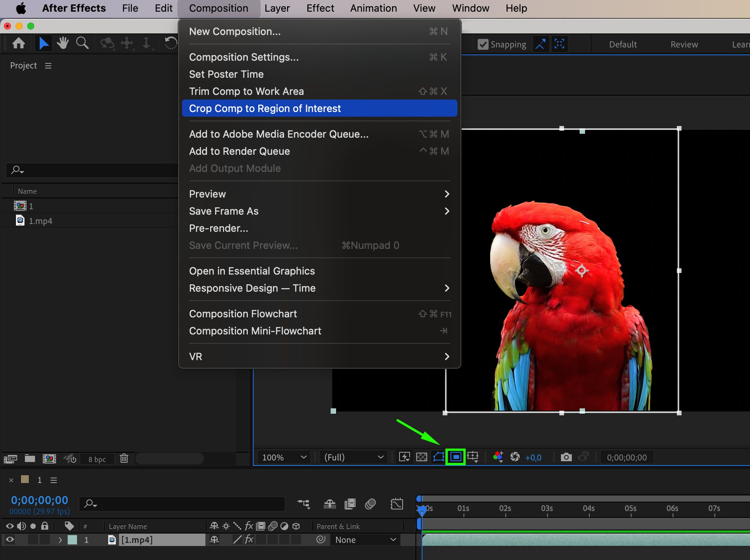Click the 1.mp4 layer label color swatch
750x560 pixels.
[72, 540]
